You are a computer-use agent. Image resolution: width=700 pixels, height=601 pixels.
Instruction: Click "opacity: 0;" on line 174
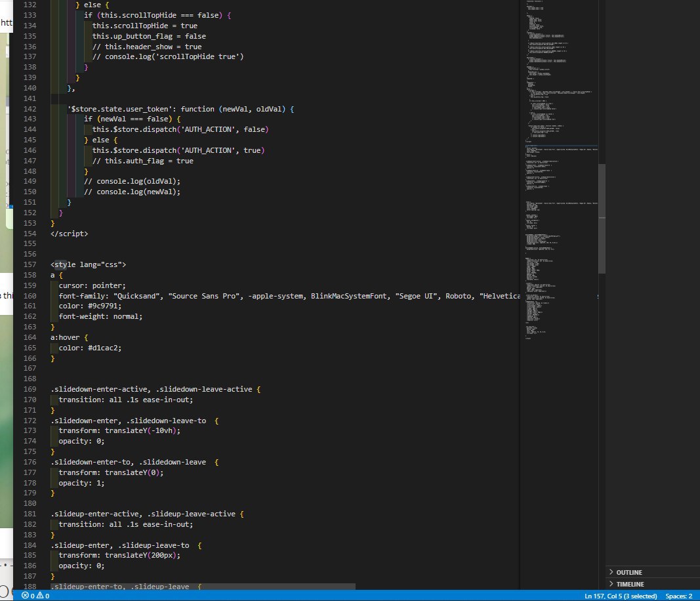[x=81, y=441]
